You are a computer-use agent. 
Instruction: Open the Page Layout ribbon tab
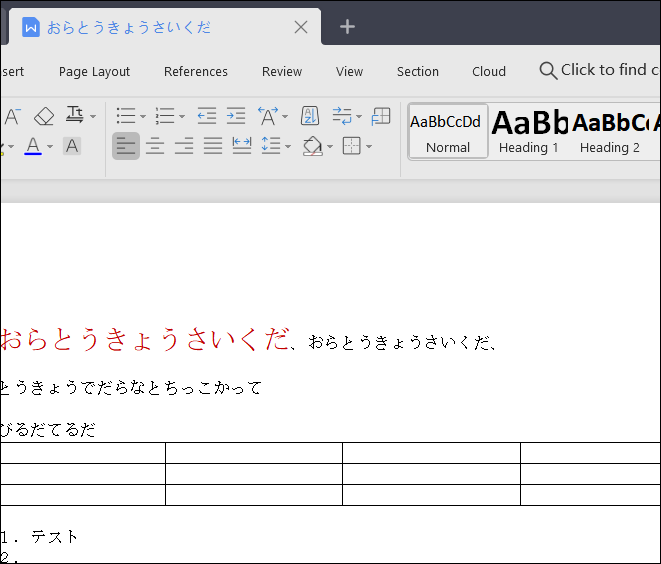pyautogui.click(x=94, y=72)
